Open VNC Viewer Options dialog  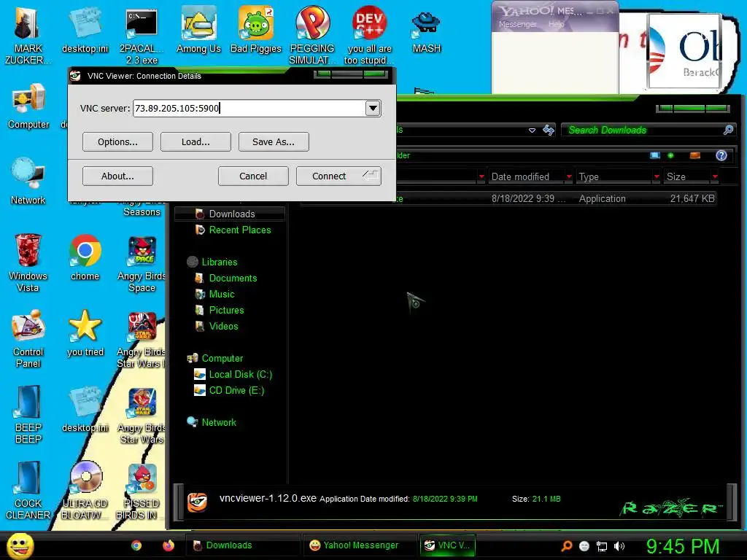click(117, 142)
